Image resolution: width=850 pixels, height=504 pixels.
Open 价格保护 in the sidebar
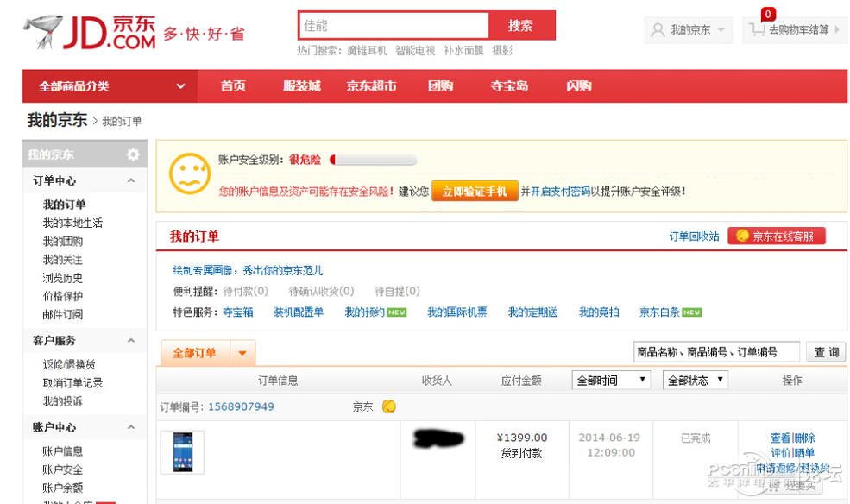click(63, 296)
